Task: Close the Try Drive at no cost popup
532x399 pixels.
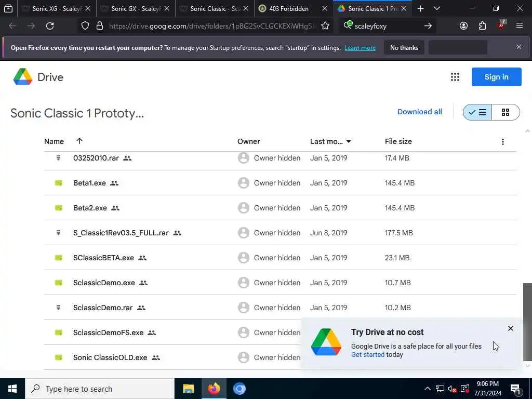Action: pos(511,328)
